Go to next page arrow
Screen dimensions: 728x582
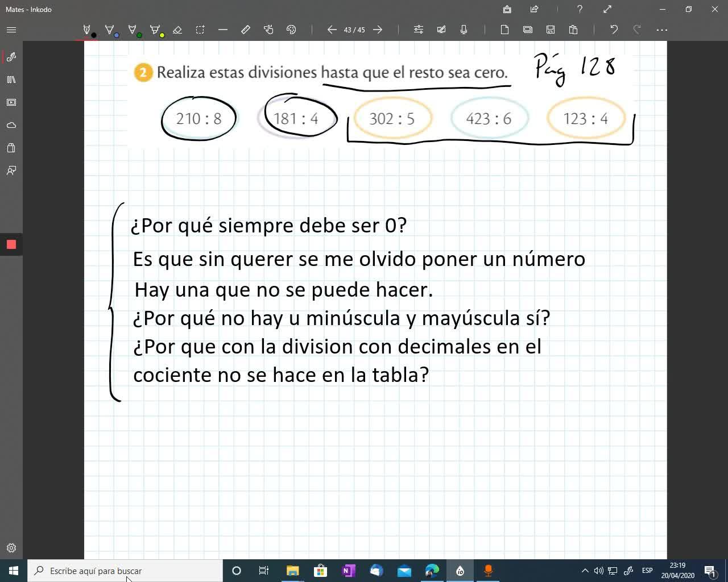point(378,30)
